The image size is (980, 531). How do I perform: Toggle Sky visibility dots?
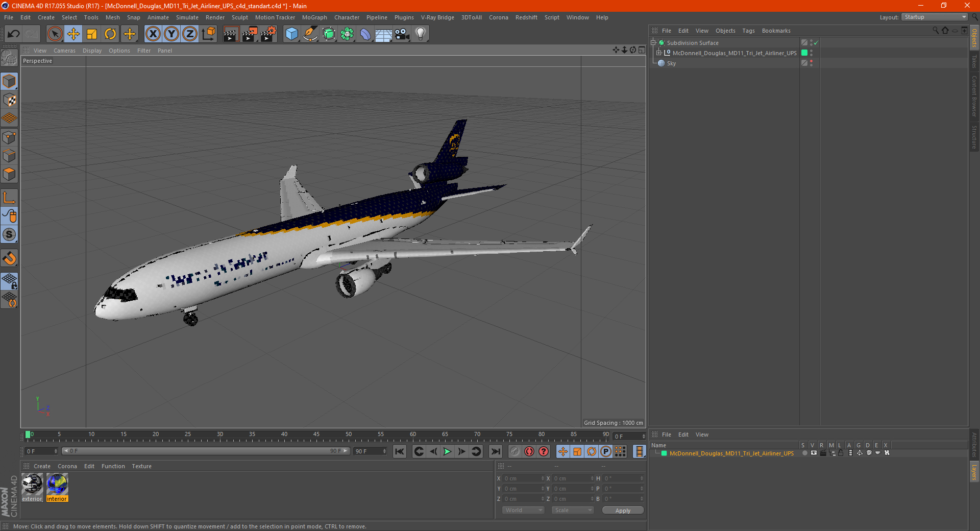tap(811, 63)
